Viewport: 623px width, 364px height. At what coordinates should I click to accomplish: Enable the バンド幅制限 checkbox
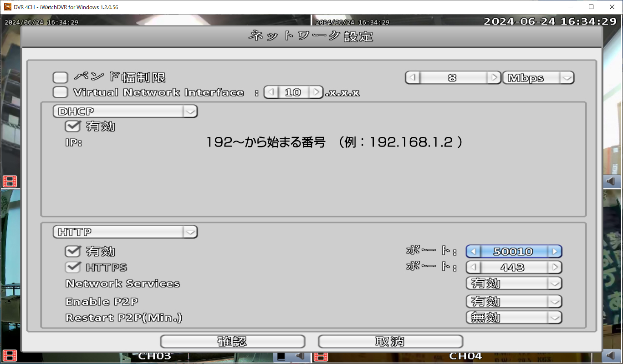tap(60, 78)
